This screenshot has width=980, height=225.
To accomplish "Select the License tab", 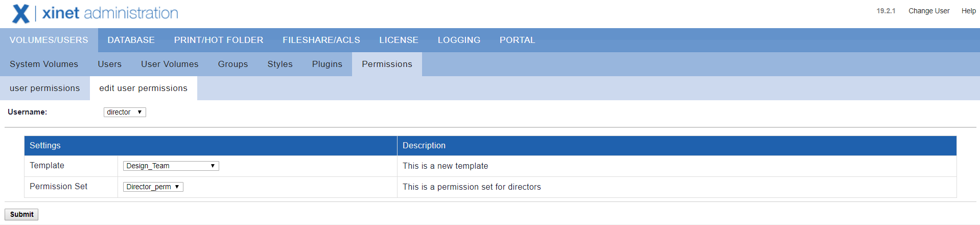I will [x=399, y=40].
